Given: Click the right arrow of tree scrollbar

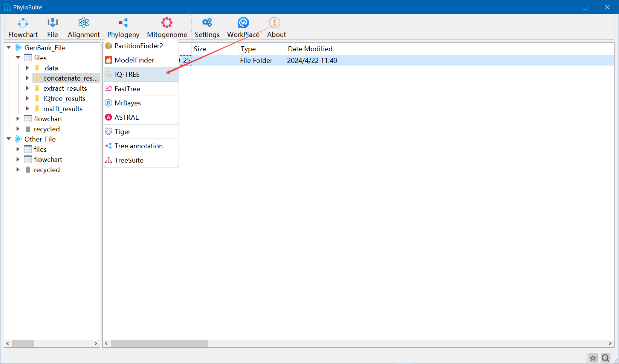Looking at the screenshot, I should pyautogui.click(x=96, y=343).
